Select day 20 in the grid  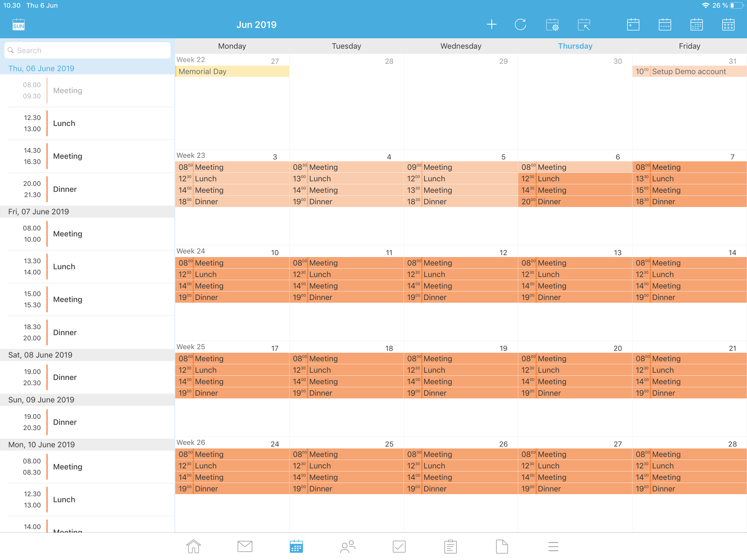point(617,348)
